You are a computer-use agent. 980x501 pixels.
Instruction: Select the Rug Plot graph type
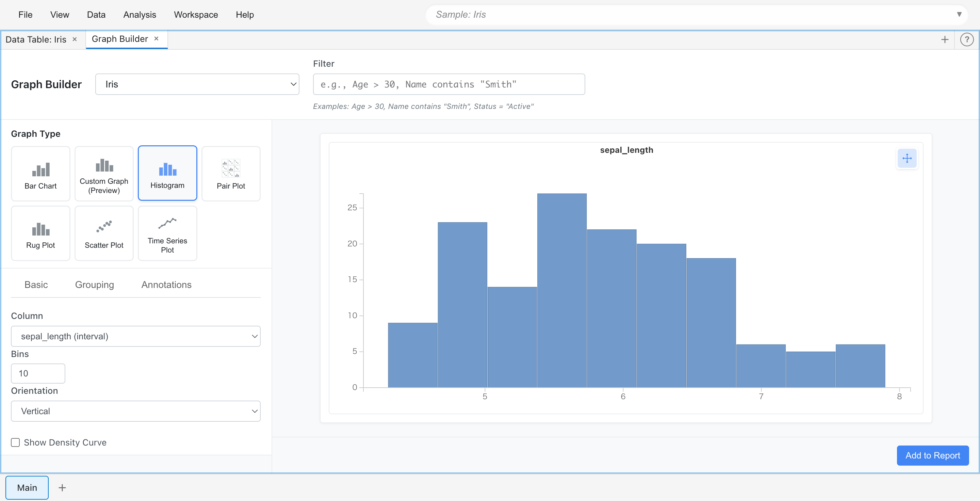40,233
